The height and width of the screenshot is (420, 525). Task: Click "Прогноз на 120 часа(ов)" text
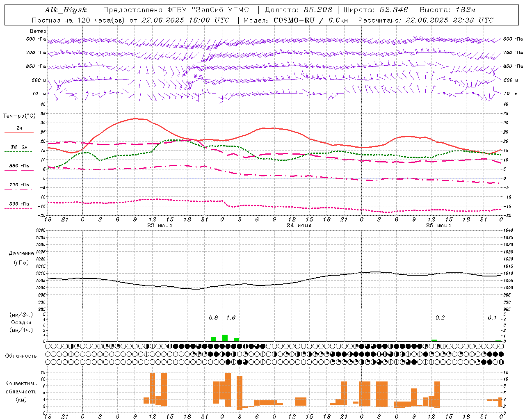(x=79, y=20)
